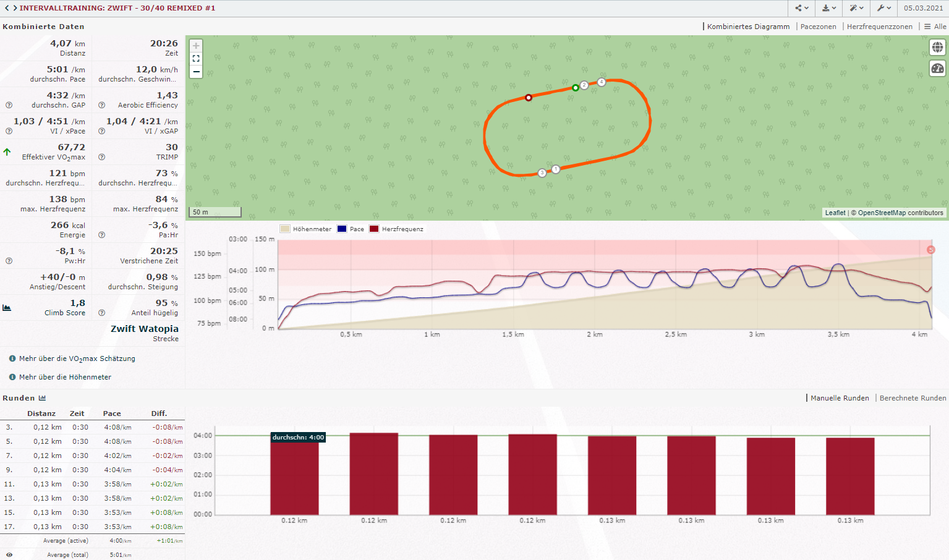Click the Climb Score mountain icon
Image resolution: width=949 pixels, height=560 pixels.
[7, 307]
